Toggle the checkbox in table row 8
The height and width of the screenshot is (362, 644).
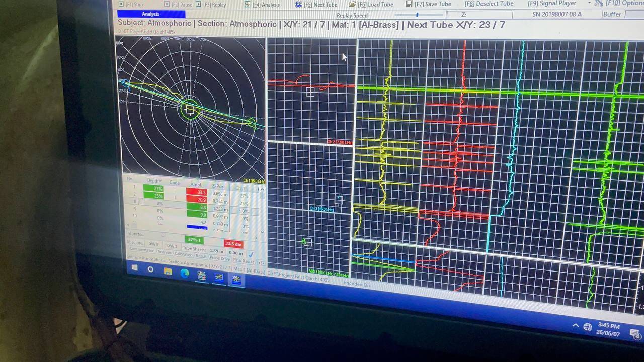click(x=141, y=202)
